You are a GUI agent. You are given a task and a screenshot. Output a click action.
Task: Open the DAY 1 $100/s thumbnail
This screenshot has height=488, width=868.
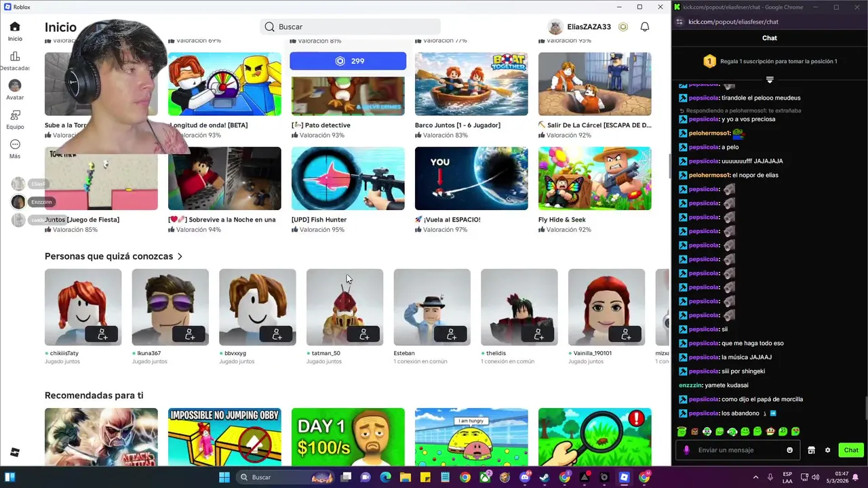pyautogui.click(x=348, y=436)
